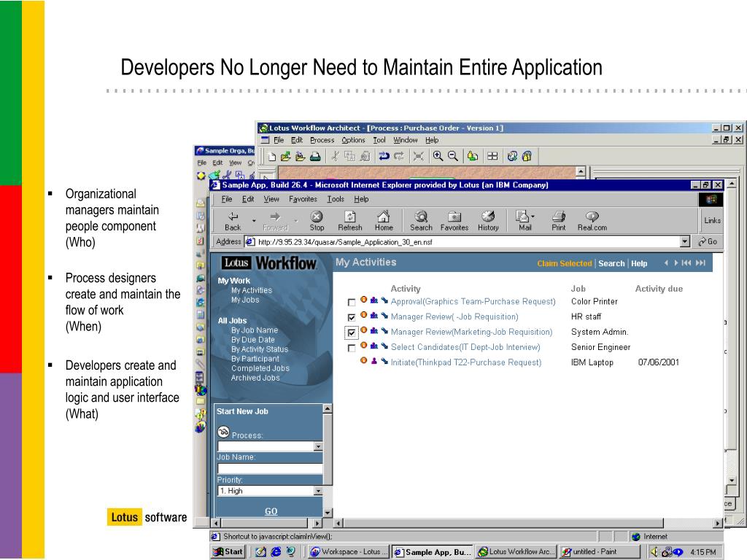Click 'Color Printer' job cell
The width and height of the screenshot is (747, 560).
pos(594,301)
